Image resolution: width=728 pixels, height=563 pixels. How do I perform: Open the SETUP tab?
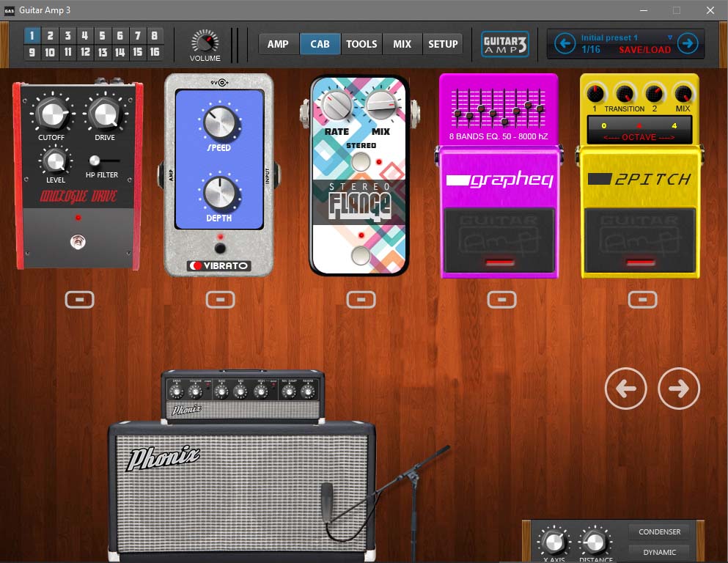pyautogui.click(x=443, y=44)
